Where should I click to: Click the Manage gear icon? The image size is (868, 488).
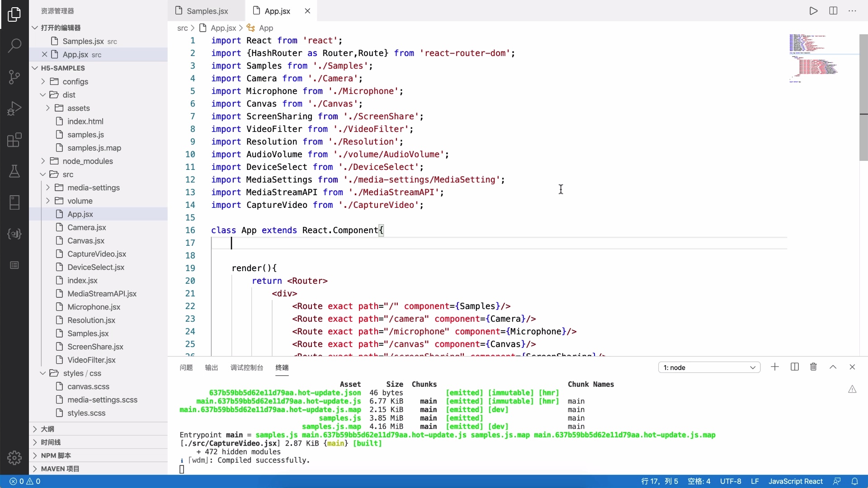pyautogui.click(x=14, y=458)
